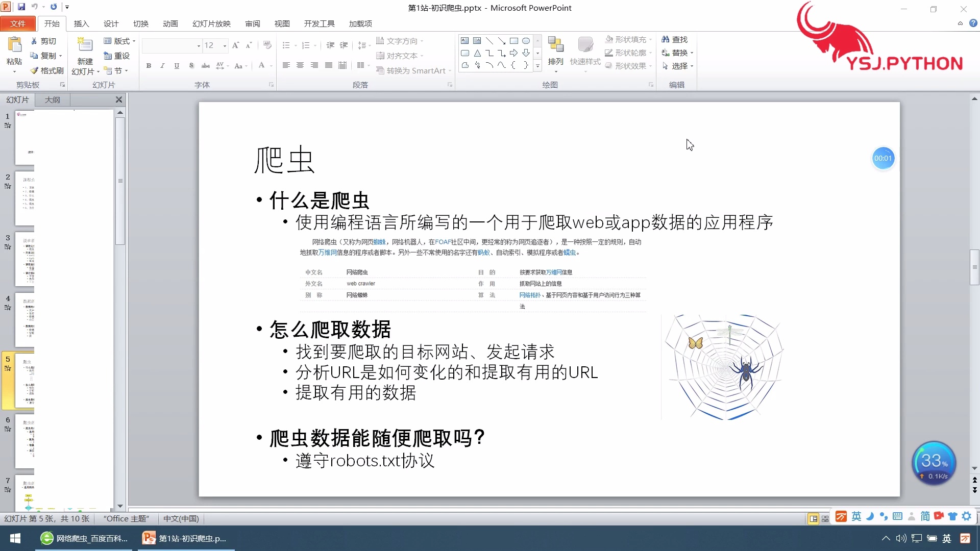
Task: Switch to Slide Sorter view in status bar
Action: (825, 519)
